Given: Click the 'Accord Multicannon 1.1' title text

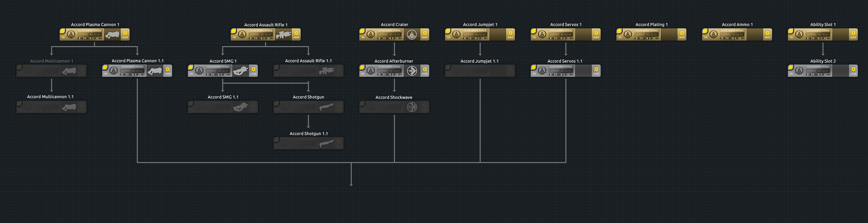Looking at the screenshot, I should pyautogui.click(x=50, y=97).
